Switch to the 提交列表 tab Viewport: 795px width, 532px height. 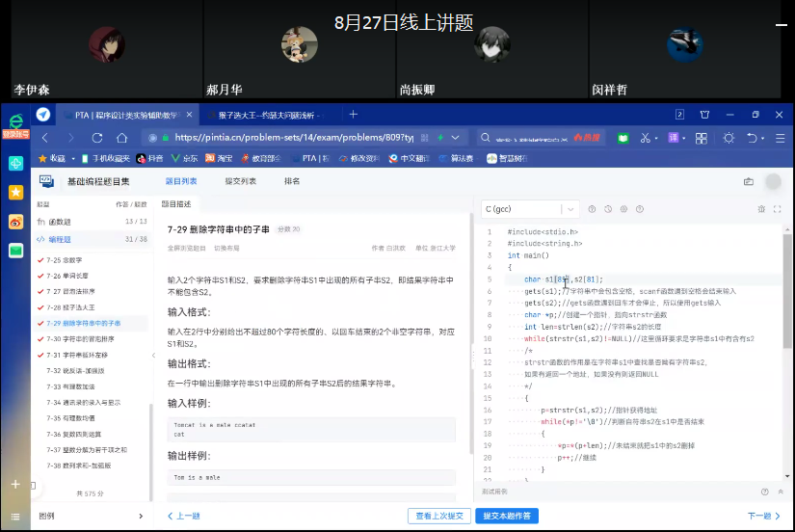[x=240, y=181]
